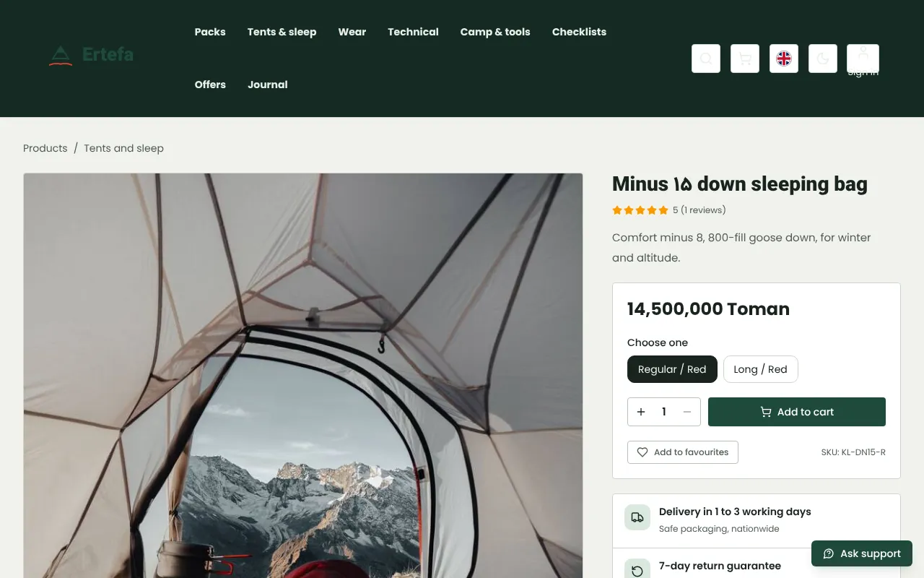
Task: Click the Safe packaging, nationwide text
Action: 719,529
